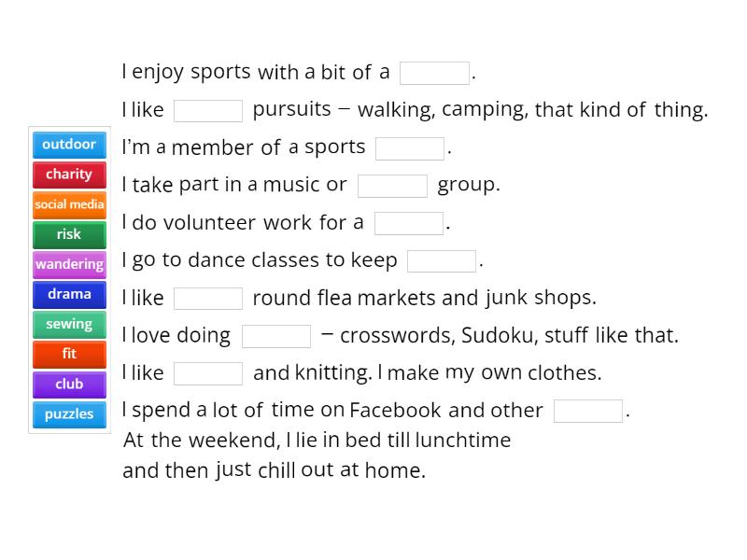Click the blank before 'pursuits – walking, camping'
The height and width of the screenshot is (560, 747).
pyautogui.click(x=208, y=111)
